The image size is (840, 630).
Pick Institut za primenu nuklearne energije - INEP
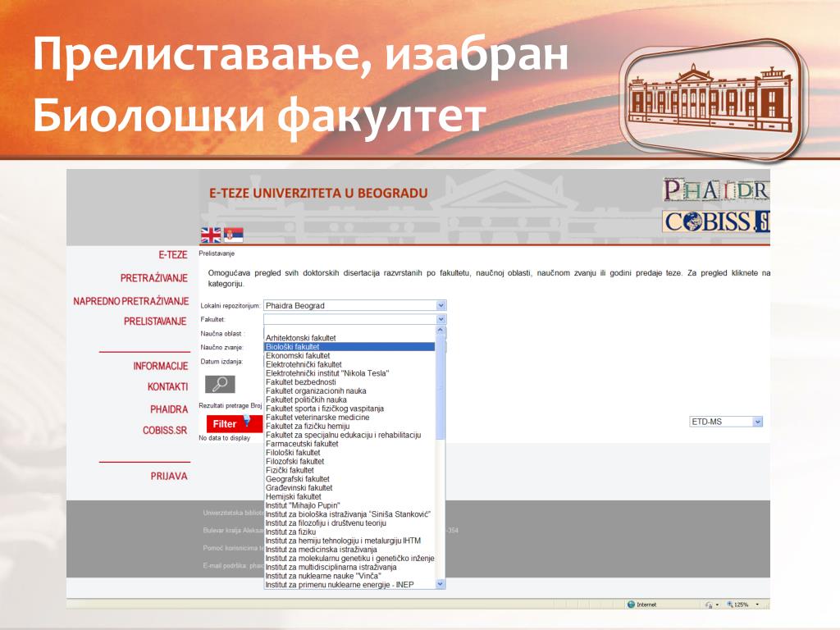point(349,585)
